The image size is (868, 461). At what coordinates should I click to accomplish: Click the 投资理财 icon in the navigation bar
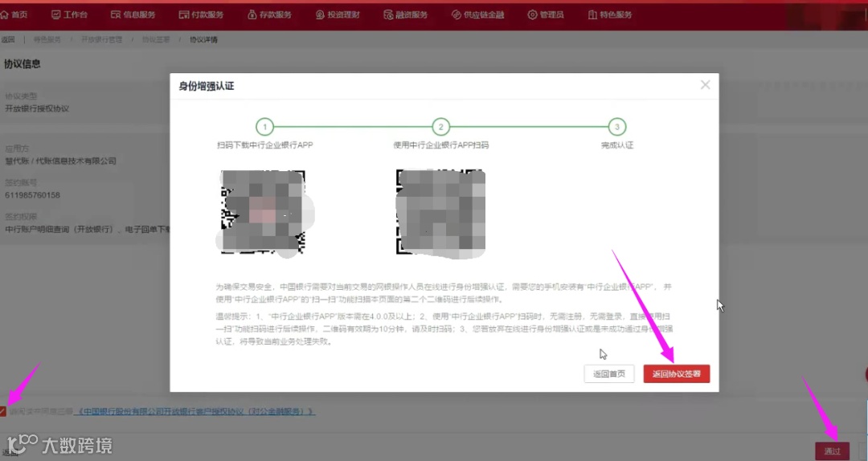pyautogui.click(x=320, y=14)
